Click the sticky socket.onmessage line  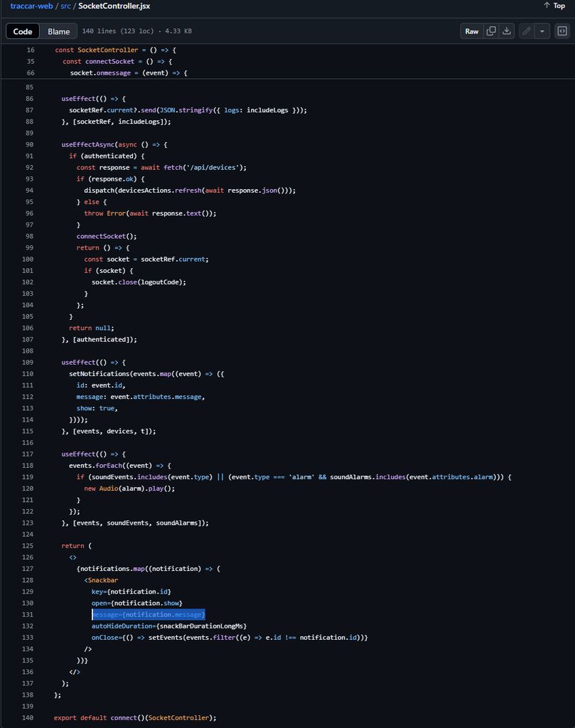(x=128, y=73)
